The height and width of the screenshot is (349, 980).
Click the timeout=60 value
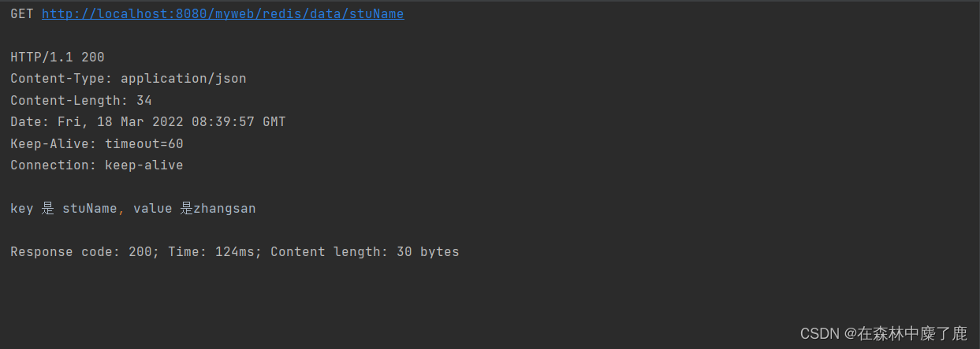[x=144, y=144]
